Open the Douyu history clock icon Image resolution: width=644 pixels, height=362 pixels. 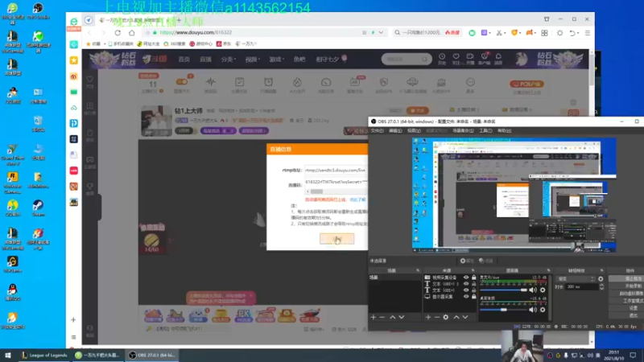point(442,59)
